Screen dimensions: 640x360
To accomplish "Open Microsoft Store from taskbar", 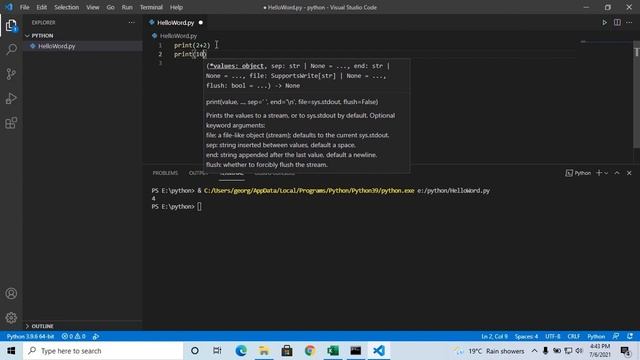I will 287,351.
